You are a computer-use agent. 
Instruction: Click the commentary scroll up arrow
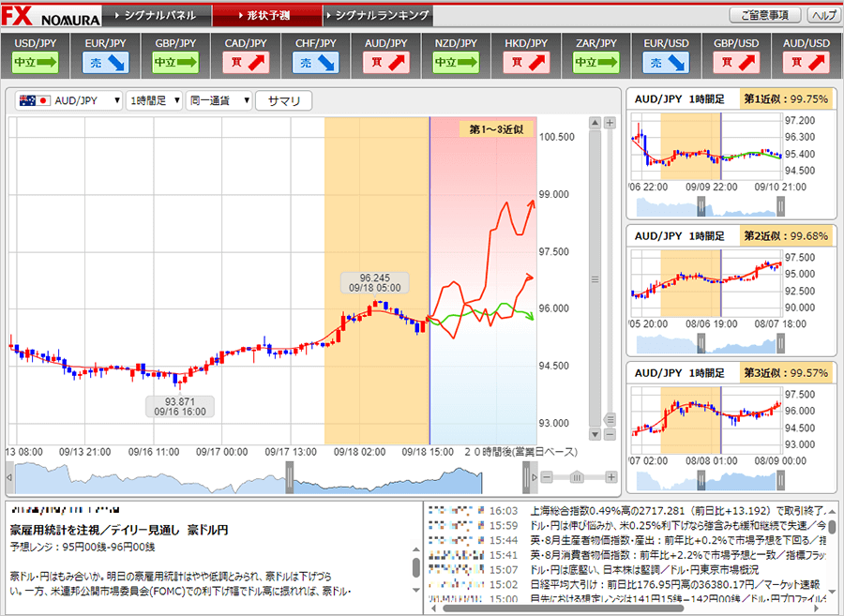pyautogui.click(x=415, y=549)
